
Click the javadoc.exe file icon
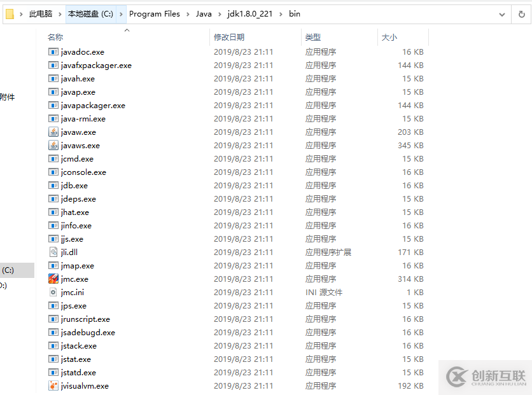coord(53,52)
